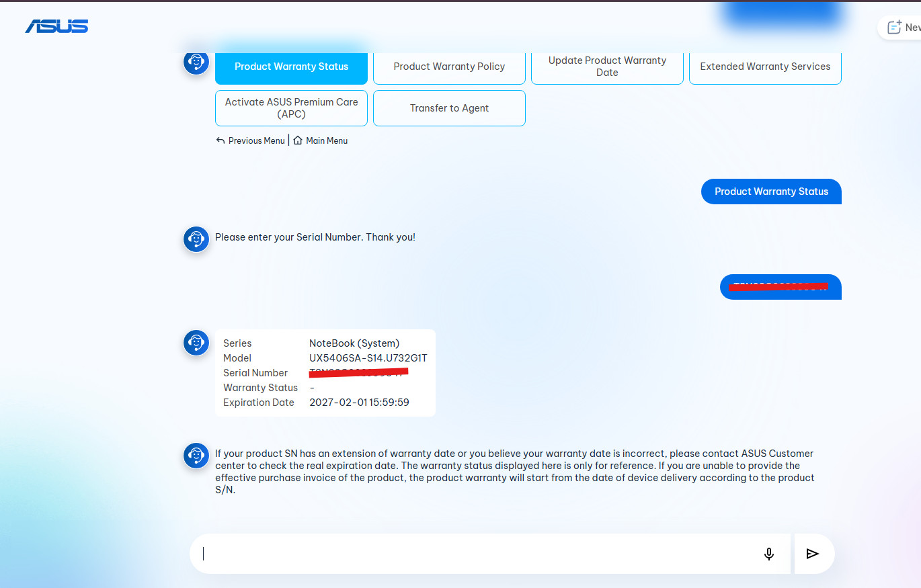The image size is (921, 588).
Task: Open Extended Warranty Services
Action: tap(765, 67)
